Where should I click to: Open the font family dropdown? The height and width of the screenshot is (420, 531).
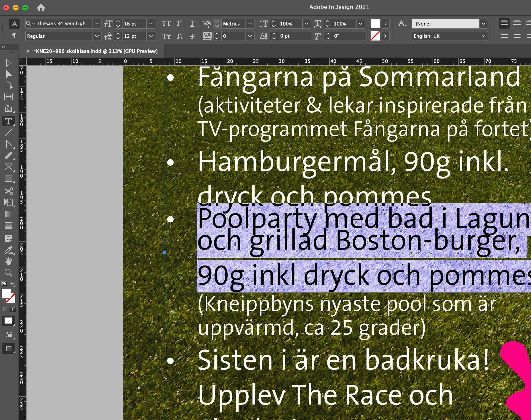coord(97,24)
